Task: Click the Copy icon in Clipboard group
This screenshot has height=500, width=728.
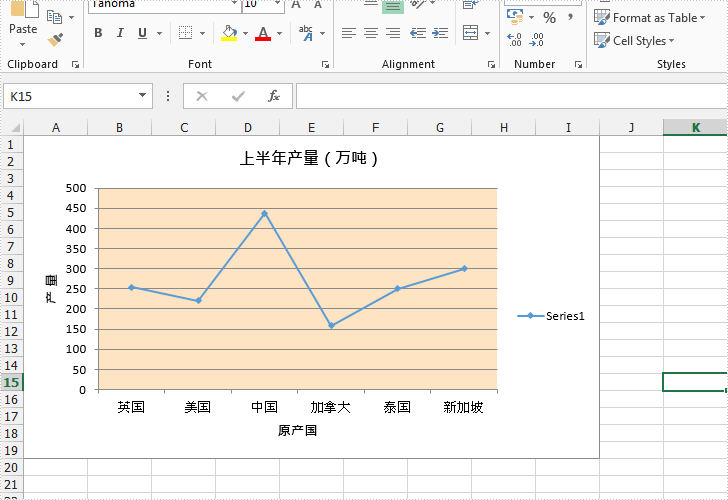Action: pos(55,18)
